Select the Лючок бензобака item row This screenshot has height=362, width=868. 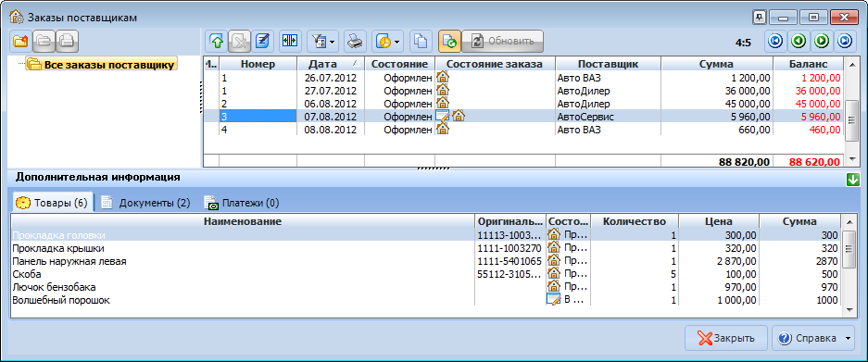click(x=425, y=287)
